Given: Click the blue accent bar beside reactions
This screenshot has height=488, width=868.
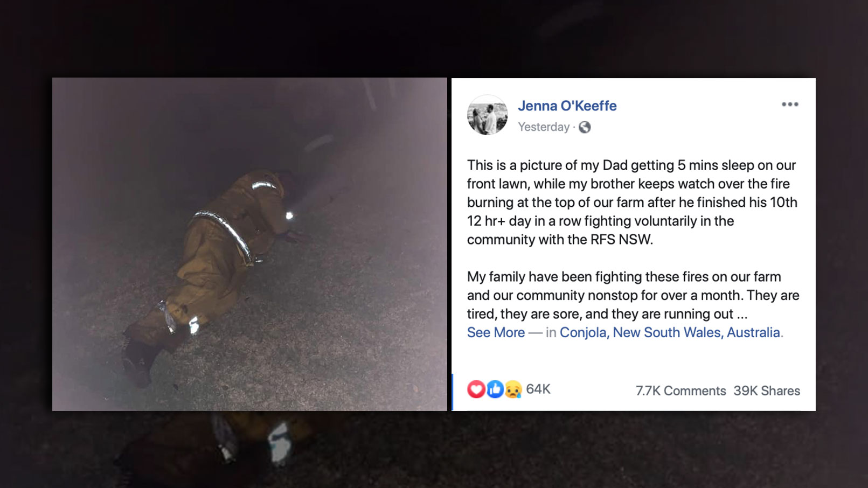Looking at the screenshot, I should (453, 392).
